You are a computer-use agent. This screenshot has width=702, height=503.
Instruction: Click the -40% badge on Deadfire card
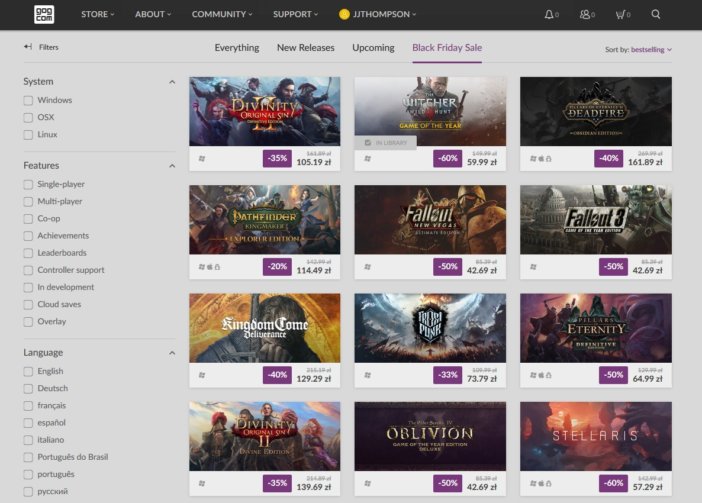[x=608, y=158]
